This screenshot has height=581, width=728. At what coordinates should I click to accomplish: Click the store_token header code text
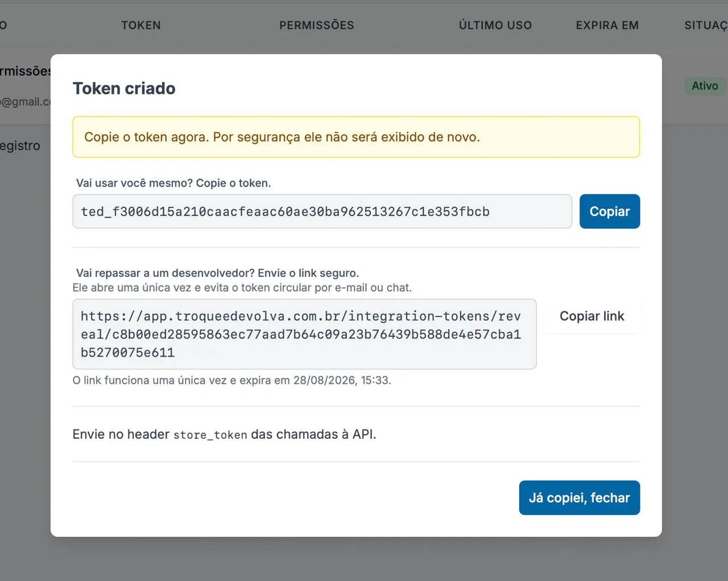pos(210,435)
